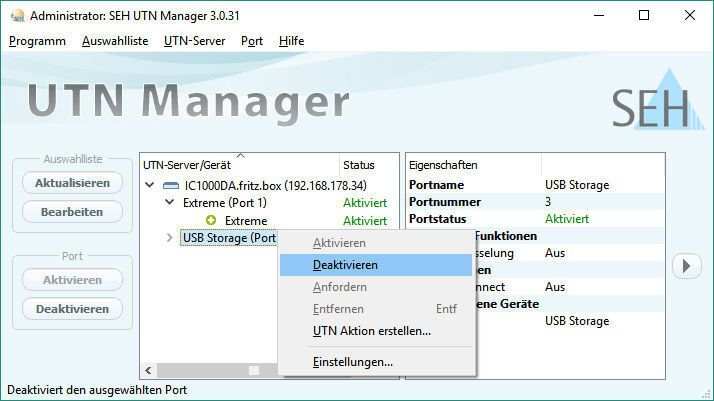Screen dimensions: 714x401
Task: Click the green plus icon beside Extreme
Action: tap(211, 220)
